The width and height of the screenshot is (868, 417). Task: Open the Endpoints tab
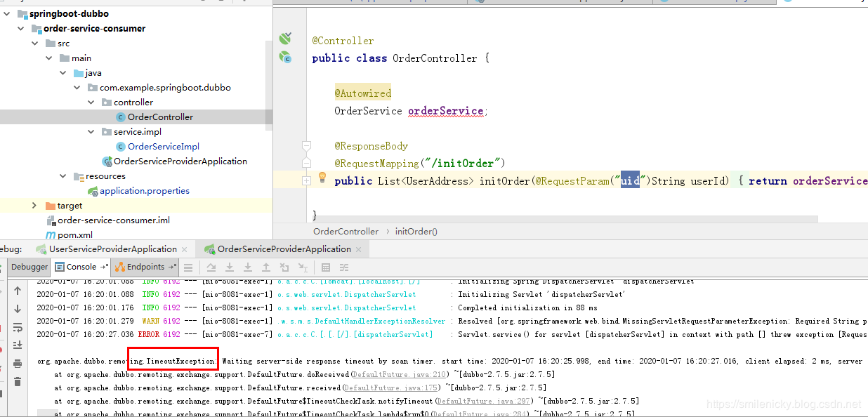pyautogui.click(x=145, y=267)
